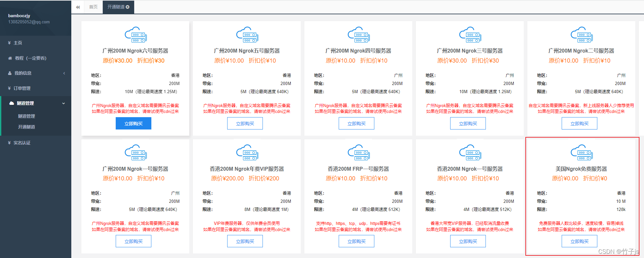Click the yen icon beside 实名认证
This screenshot has height=258, width=644.
(x=9, y=143)
